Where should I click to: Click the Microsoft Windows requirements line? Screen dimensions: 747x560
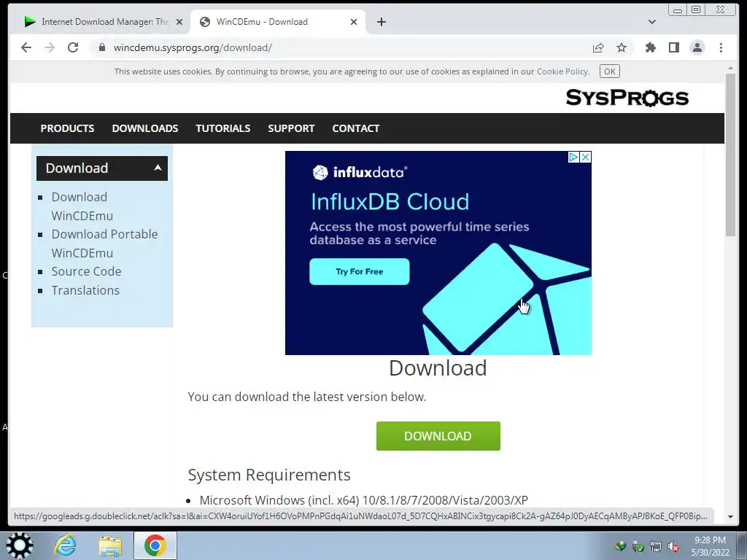[x=363, y=500]
